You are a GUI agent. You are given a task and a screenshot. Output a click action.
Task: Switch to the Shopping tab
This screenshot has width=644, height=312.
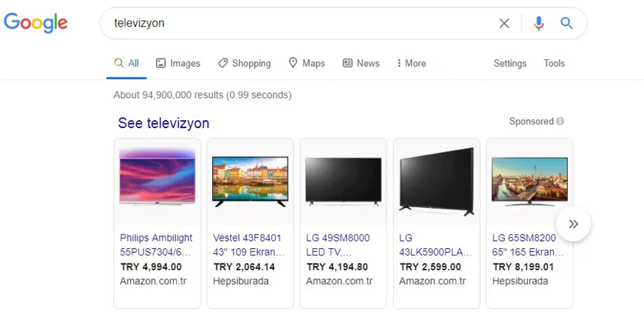click(244, 63)
